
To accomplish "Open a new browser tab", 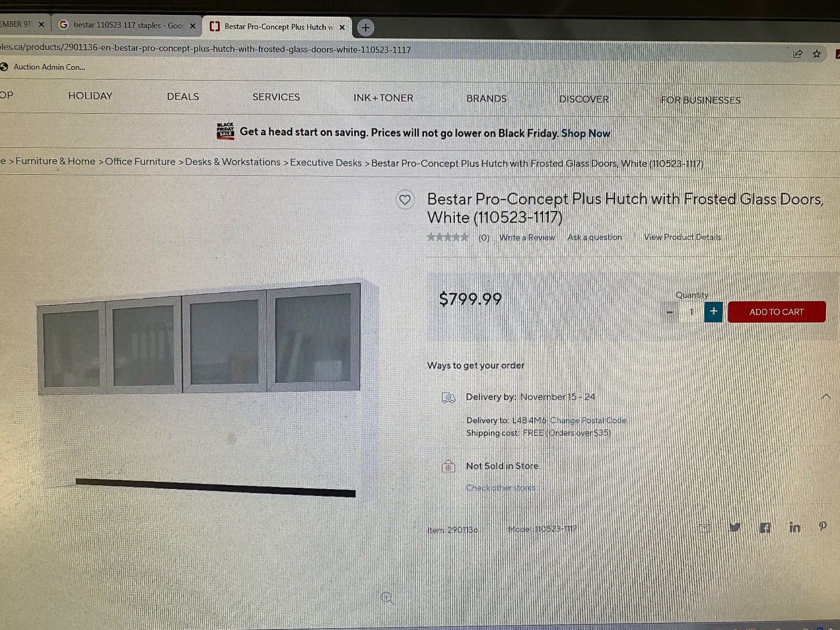I will (366, 28).
